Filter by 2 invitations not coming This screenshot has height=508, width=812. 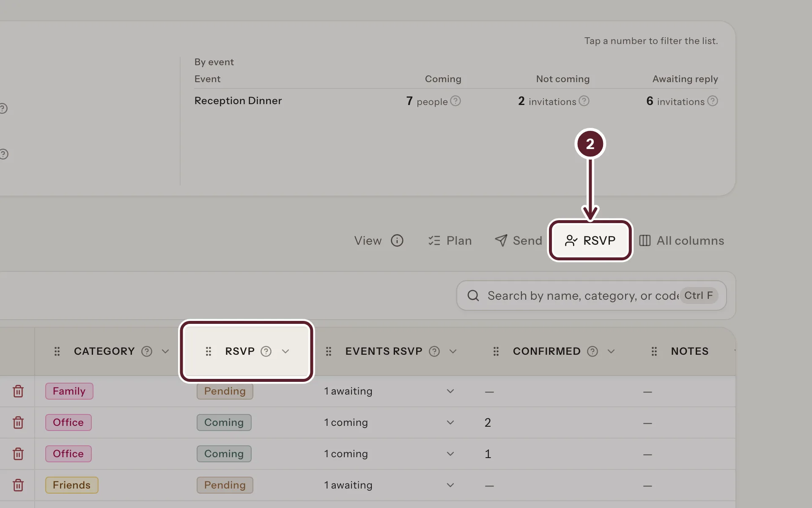[x=547, y=101]
